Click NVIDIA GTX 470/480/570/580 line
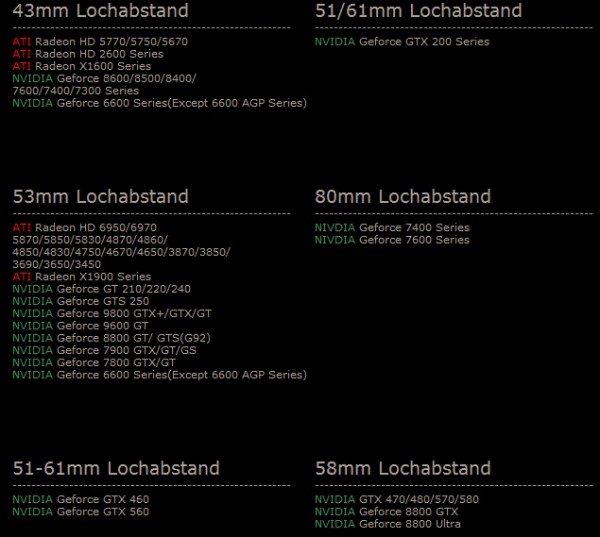 tap(396, 499)
